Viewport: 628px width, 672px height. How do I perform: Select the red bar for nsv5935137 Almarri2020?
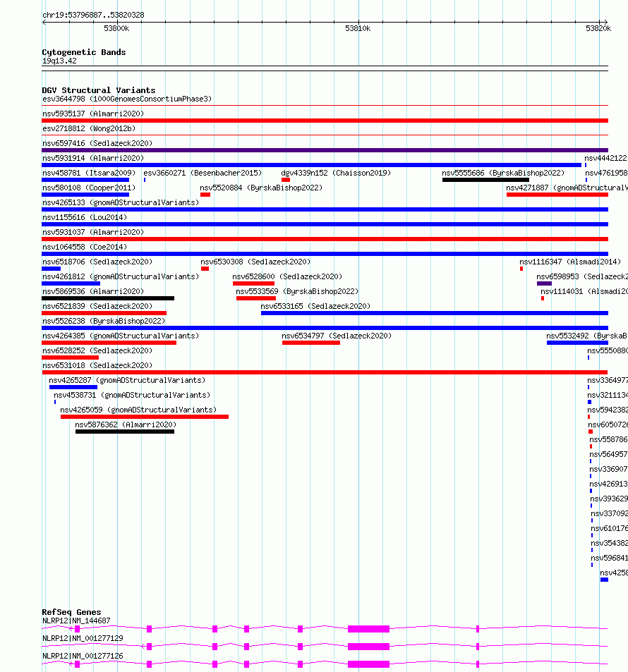[x=325, y=121]
